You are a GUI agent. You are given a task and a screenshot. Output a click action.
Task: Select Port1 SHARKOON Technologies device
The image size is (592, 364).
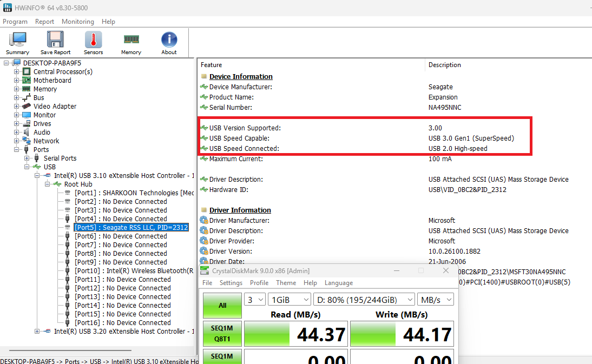(134, 193)
